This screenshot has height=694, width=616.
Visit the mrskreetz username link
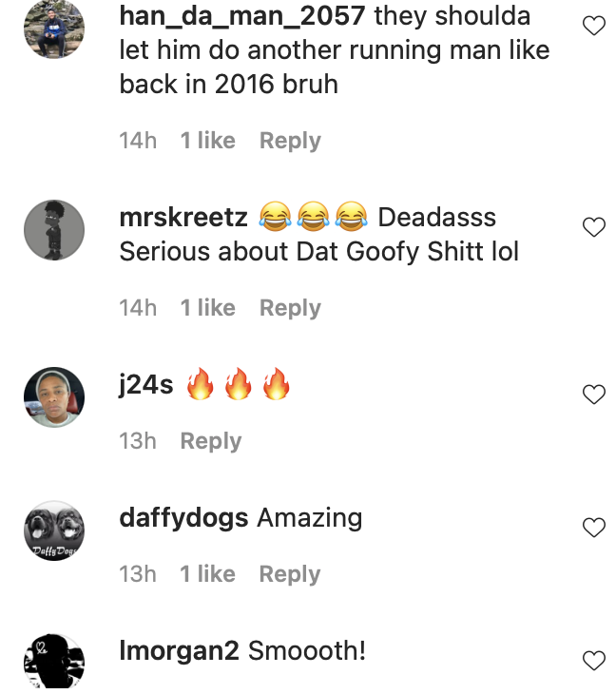click(x=183, y=218)
